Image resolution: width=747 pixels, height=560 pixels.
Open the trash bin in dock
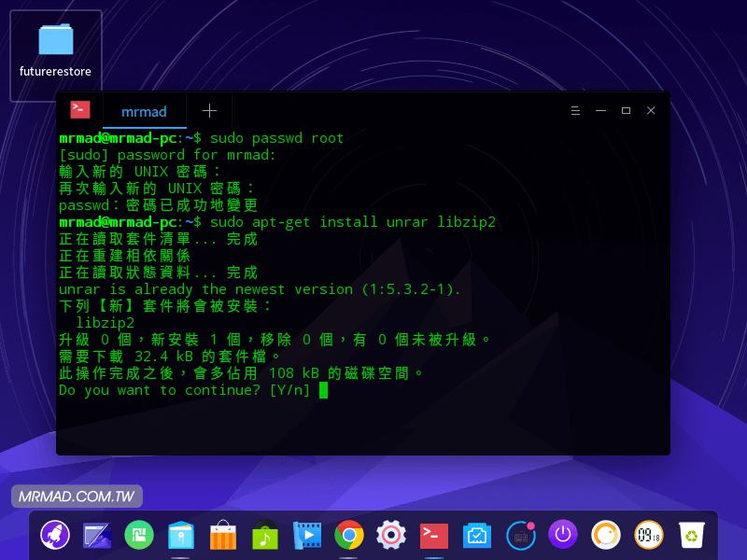691,536
